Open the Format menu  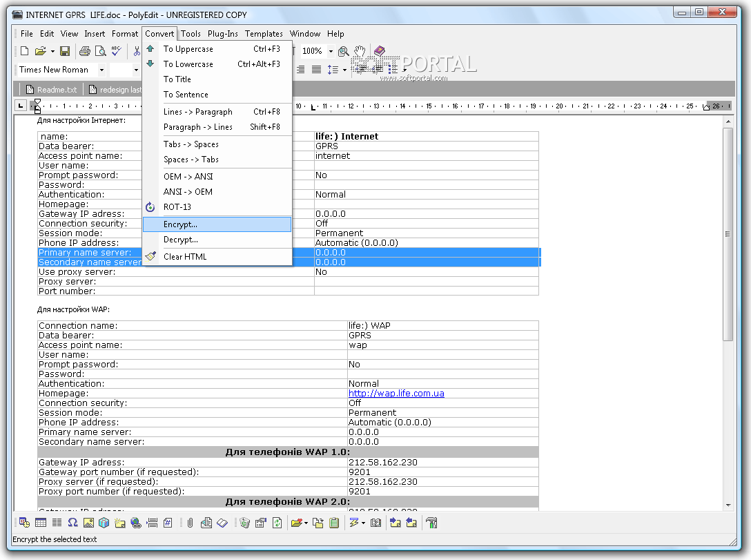point(124,34)
